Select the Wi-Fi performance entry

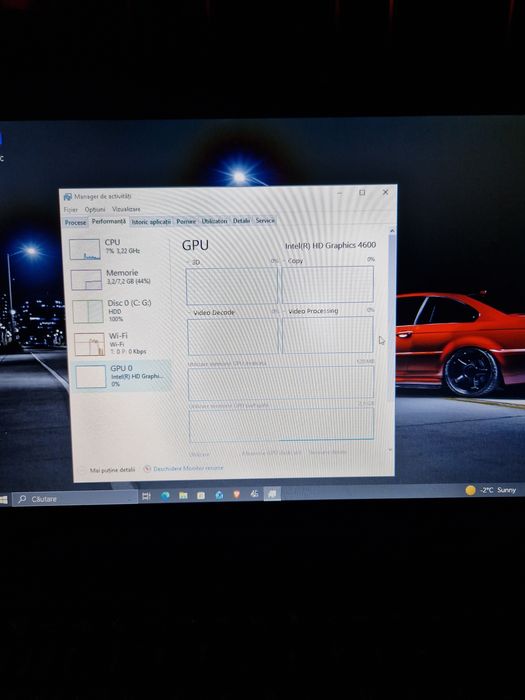click(121, 343)
